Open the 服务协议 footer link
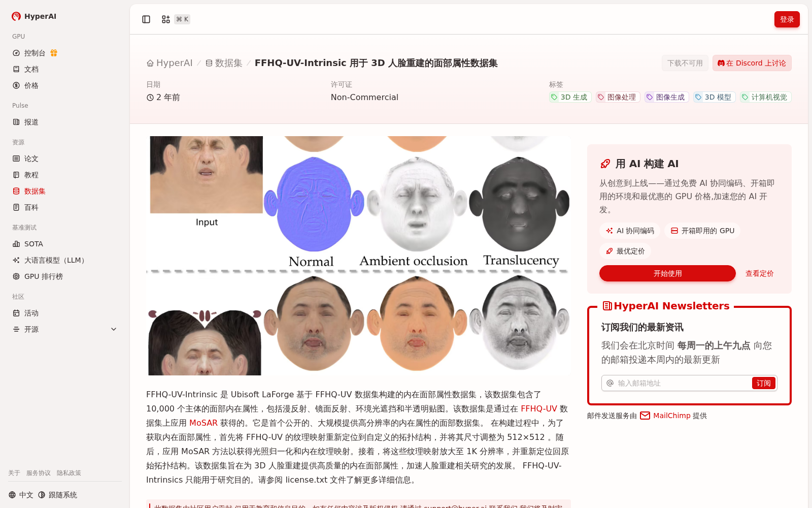 point(39,473)
